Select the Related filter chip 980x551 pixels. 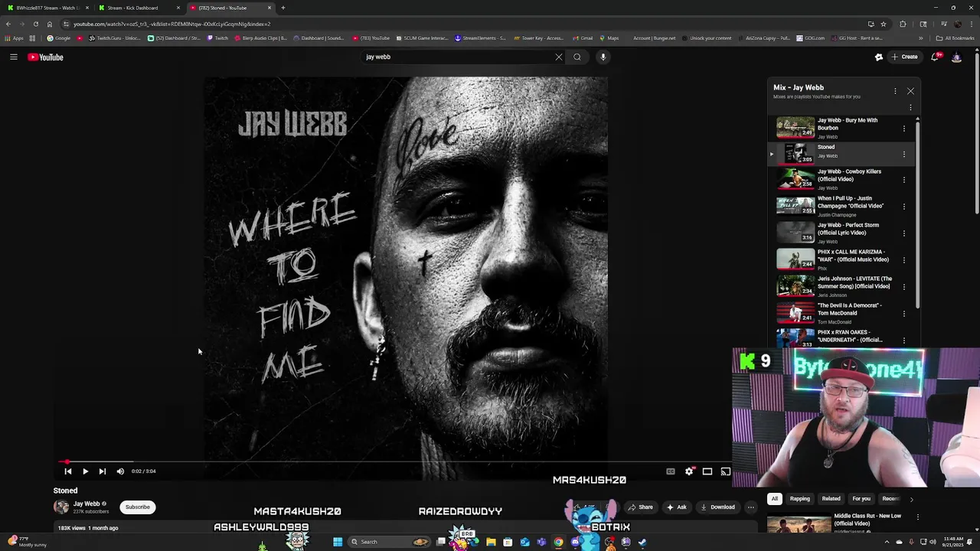tap(831, 499)
